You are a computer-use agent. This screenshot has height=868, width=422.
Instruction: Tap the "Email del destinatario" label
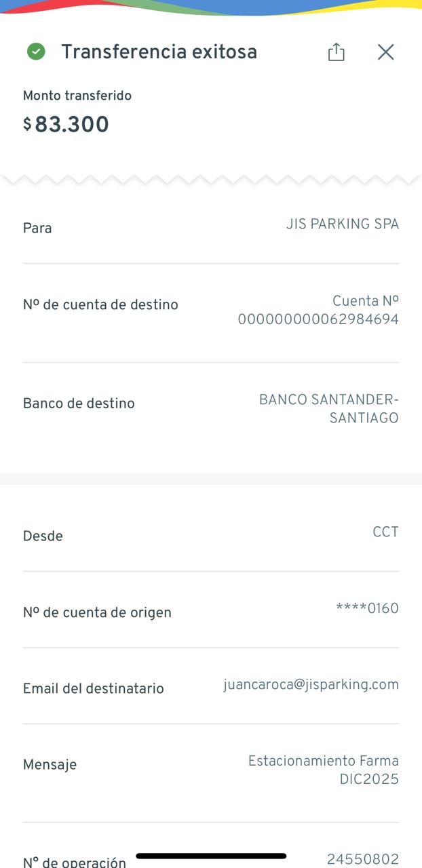(x=94, y=689)
